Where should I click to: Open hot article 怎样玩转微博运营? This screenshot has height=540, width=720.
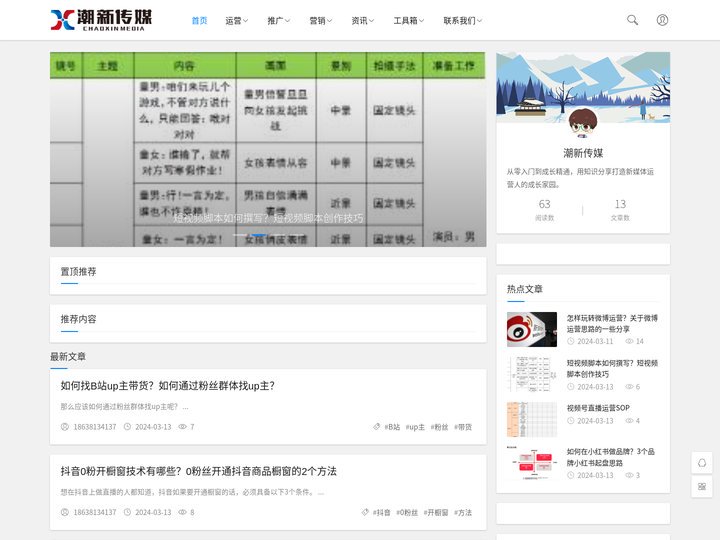612,323
